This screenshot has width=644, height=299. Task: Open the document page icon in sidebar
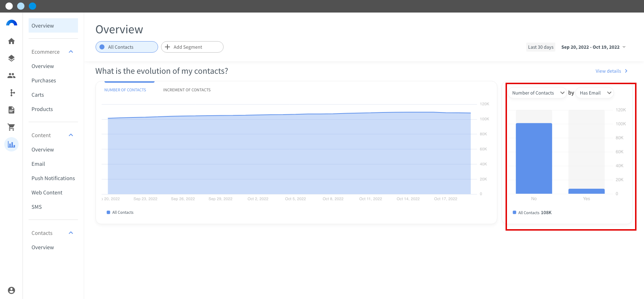(11, 110)
